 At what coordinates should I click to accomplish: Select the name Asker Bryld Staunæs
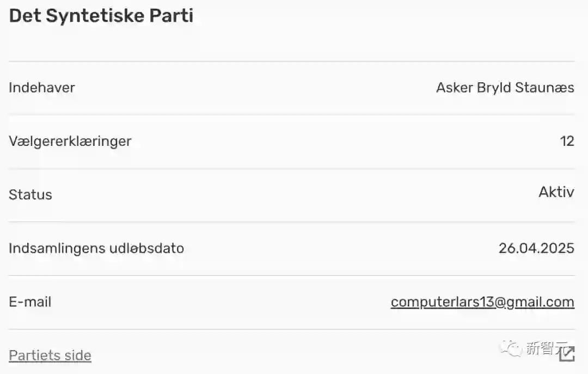coord(505,88)
